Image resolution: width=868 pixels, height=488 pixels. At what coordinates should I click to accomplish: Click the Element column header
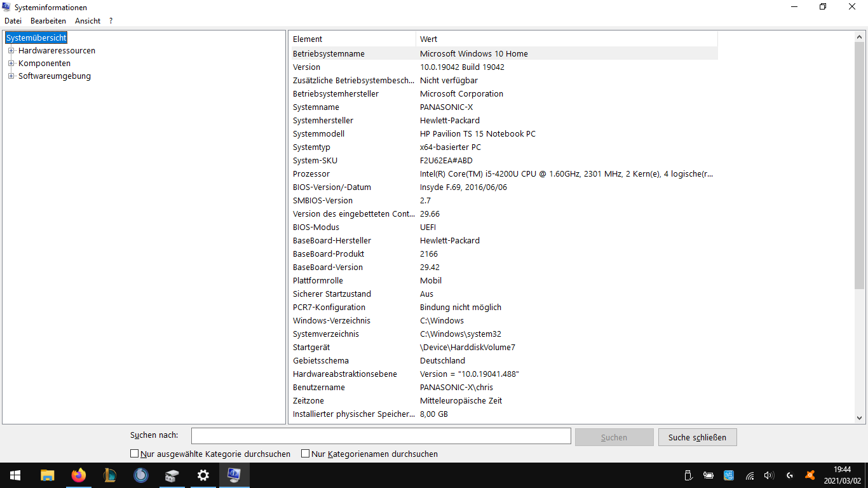pos(353,39)
